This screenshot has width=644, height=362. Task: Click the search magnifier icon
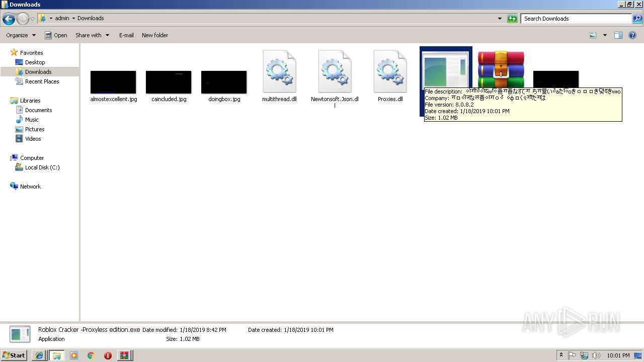point(637,19)
